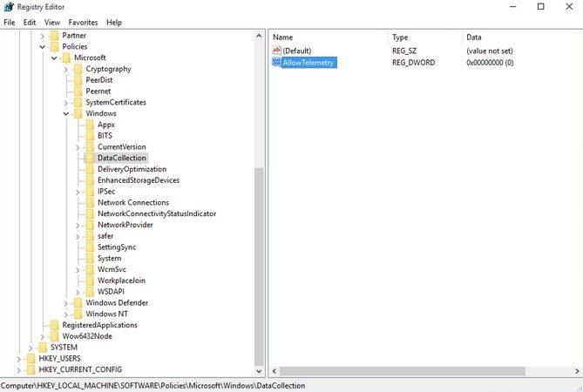The width and height of the screenshot is (583, 392).
Task: Expand the Partner key
Action: [43, 36]
